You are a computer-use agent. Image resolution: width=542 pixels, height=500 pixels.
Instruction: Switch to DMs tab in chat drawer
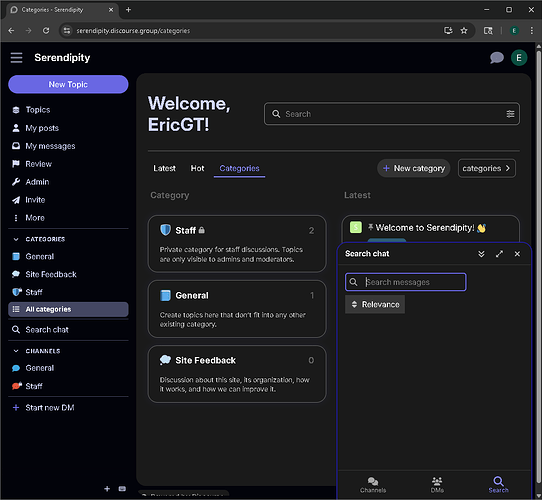tap(437, 484)
